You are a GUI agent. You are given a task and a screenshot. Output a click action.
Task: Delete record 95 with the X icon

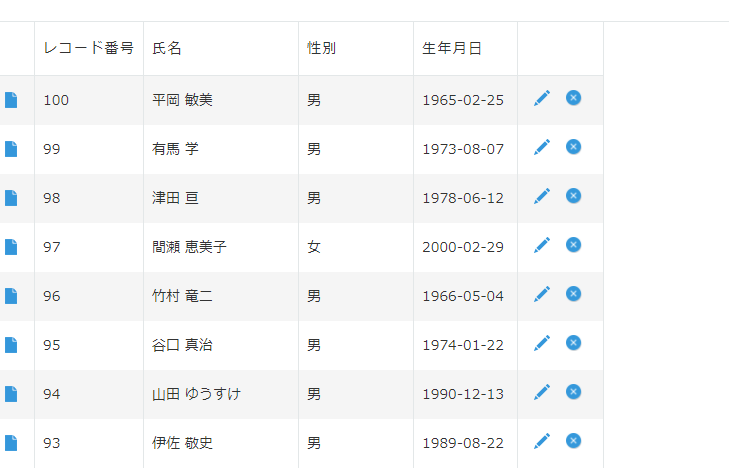573,343
